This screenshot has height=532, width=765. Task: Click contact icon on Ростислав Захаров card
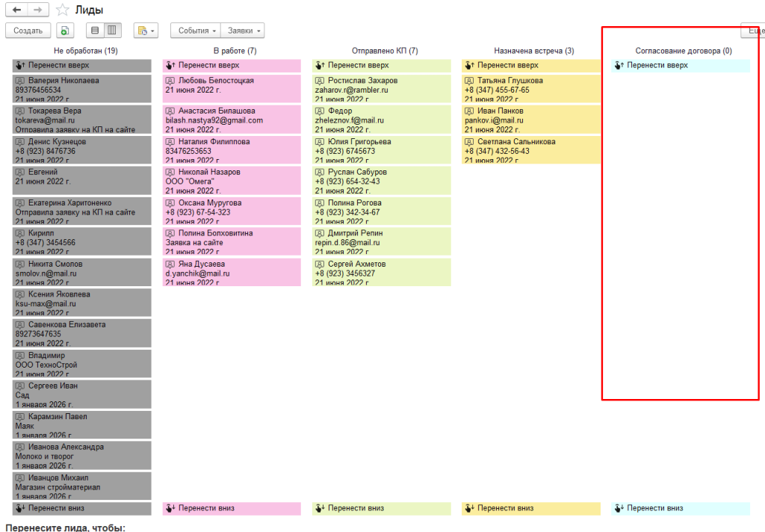pyautogui.click(x=320, y=81)
